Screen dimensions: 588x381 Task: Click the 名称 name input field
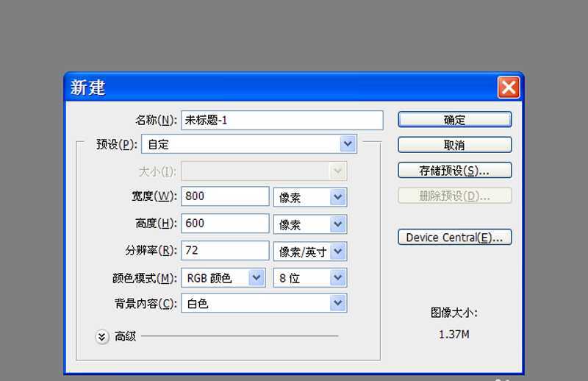(282, 120)
